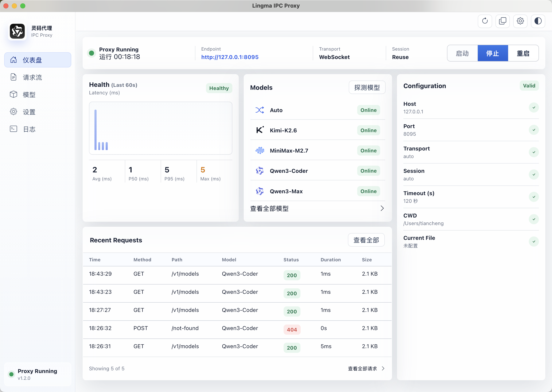Click the Online badge for Auto model

(369, 110)
